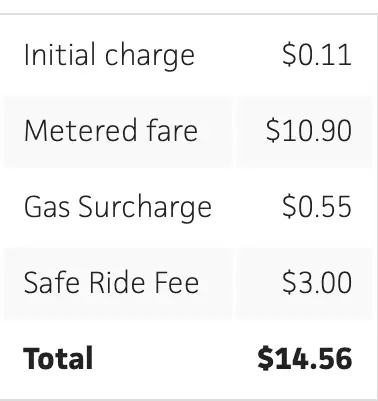Image resolution: width=378 pixels, height=401 pixels.
Task: Click the $14.56 total amount
Action: tap(305, 358)
